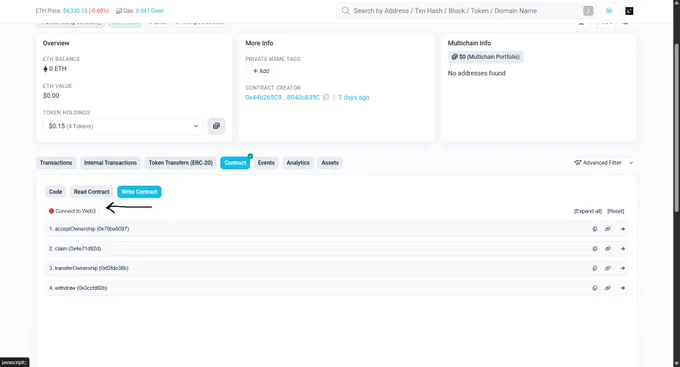The height and width of the screenshot is (367, 680).
Task: Open the Internal Transactions tab
Action: click(110, 163)
